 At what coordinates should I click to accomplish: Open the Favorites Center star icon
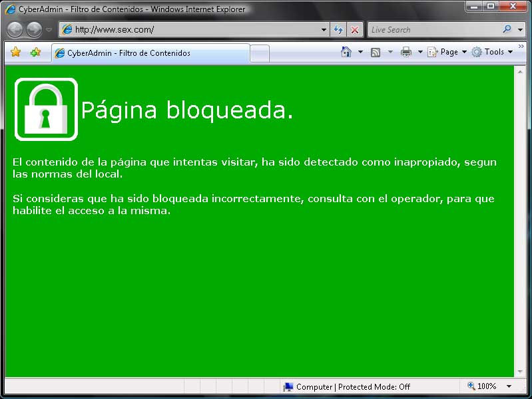click(x=15, y=53)
